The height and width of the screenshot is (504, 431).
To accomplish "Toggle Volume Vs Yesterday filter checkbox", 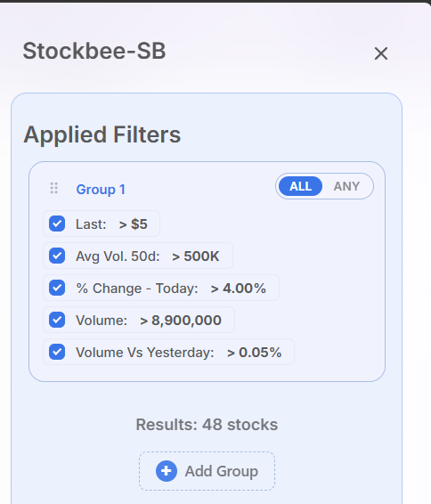I will point(57,352).
